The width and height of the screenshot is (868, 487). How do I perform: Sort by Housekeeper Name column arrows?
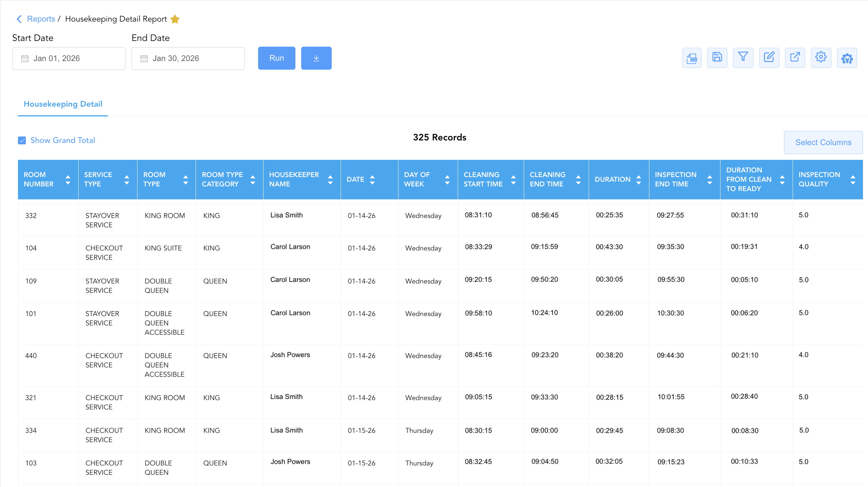330,180
